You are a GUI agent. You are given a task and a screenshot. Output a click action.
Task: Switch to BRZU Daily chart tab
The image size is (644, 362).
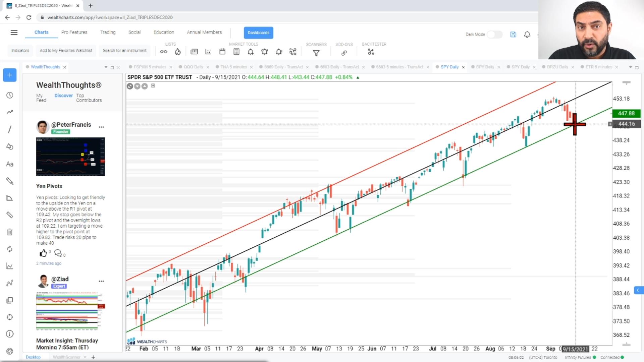coord(557,67)
